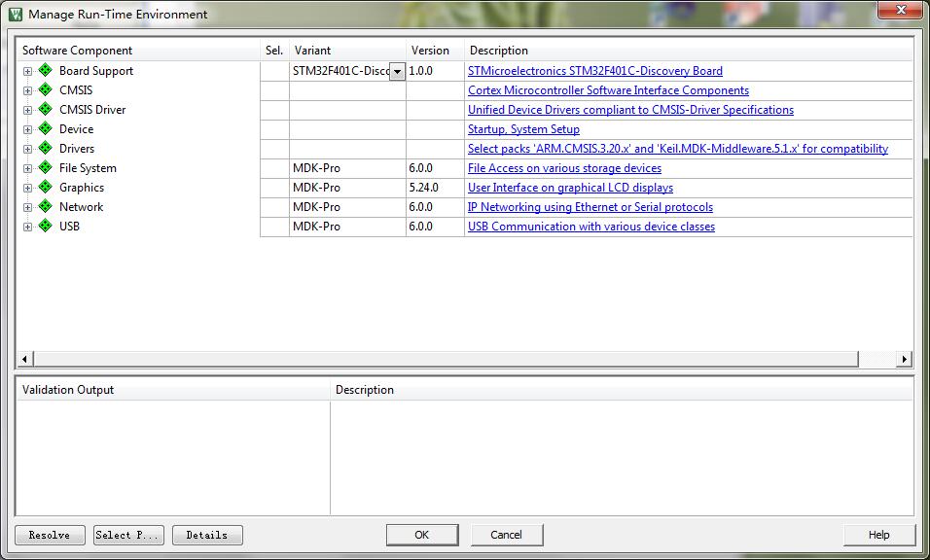The image size is (930, 560).
Task: Click the MDK-Pro variant in File System row
Action: click(347, 168)
